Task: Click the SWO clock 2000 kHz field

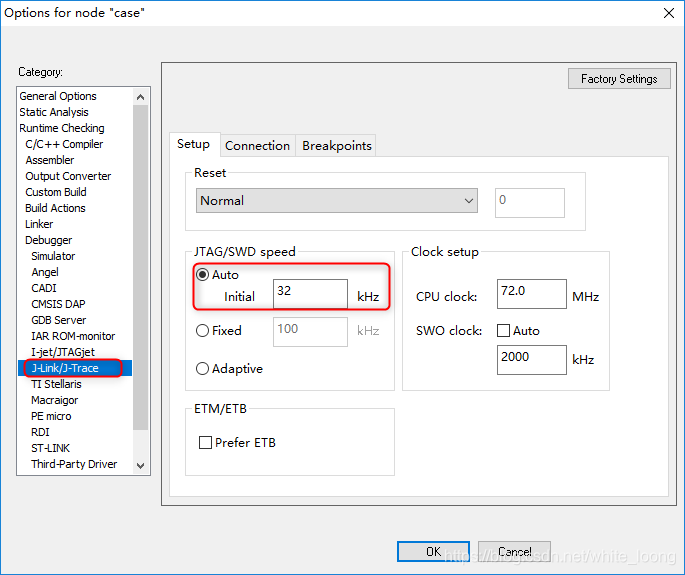Action: tap(532, 360)
